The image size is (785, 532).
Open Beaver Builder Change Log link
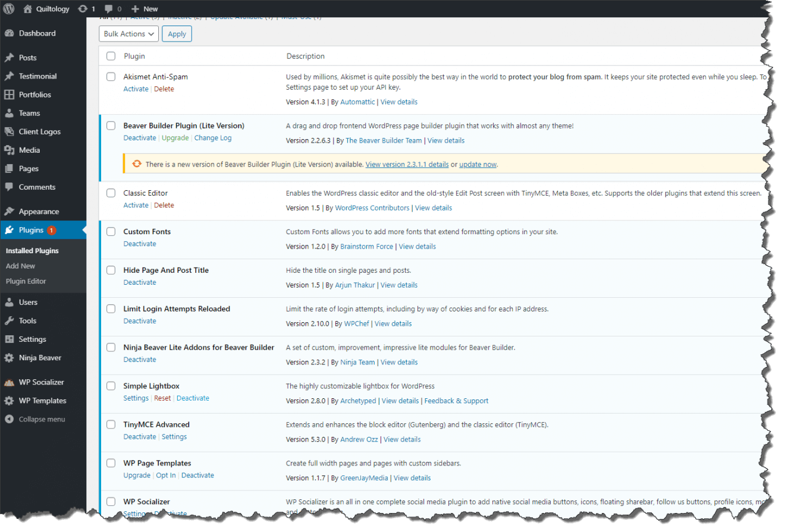point(213,138)
